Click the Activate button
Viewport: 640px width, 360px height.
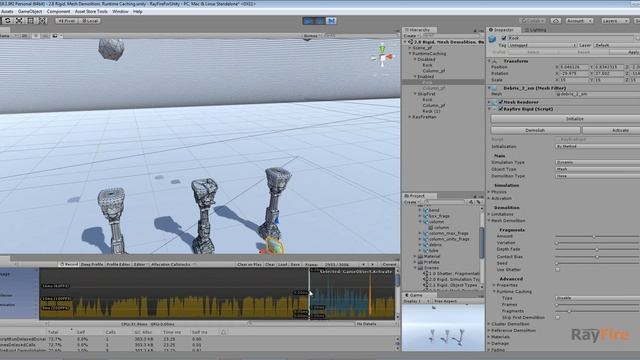coord(611,130)
